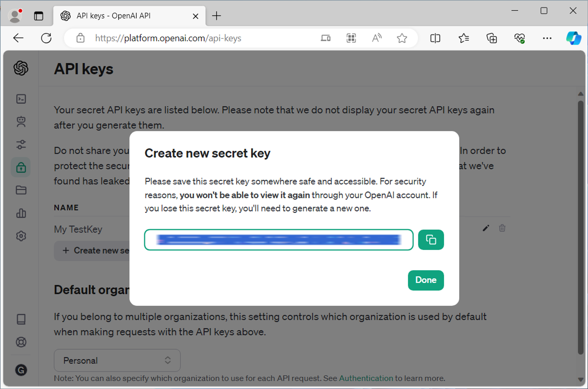Screen dimensions: 588x389
Task: Select the API keys - OpenAI API tab
Action: [x=129, y=16]
